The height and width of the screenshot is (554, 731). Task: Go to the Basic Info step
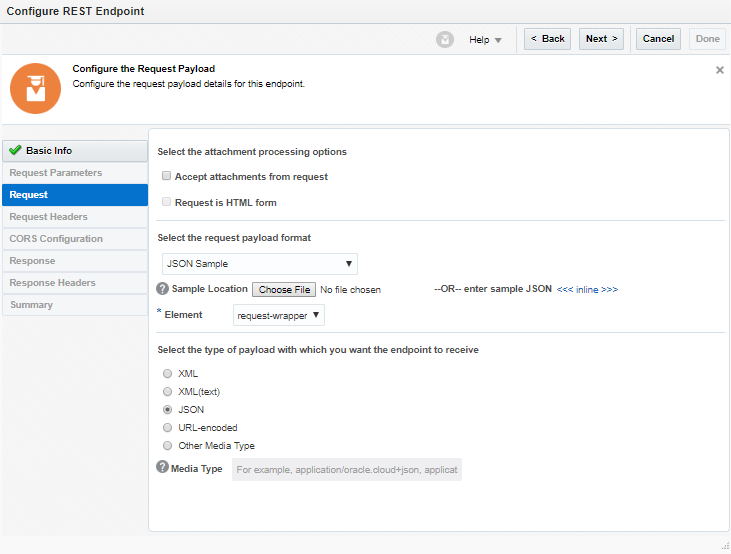[x=49, y=151]
